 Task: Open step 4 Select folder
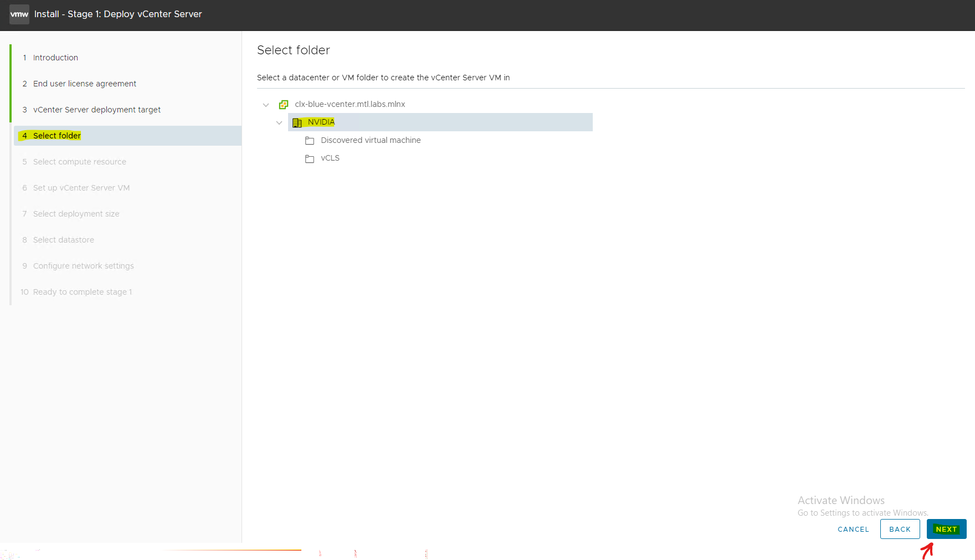pos(127,136)
